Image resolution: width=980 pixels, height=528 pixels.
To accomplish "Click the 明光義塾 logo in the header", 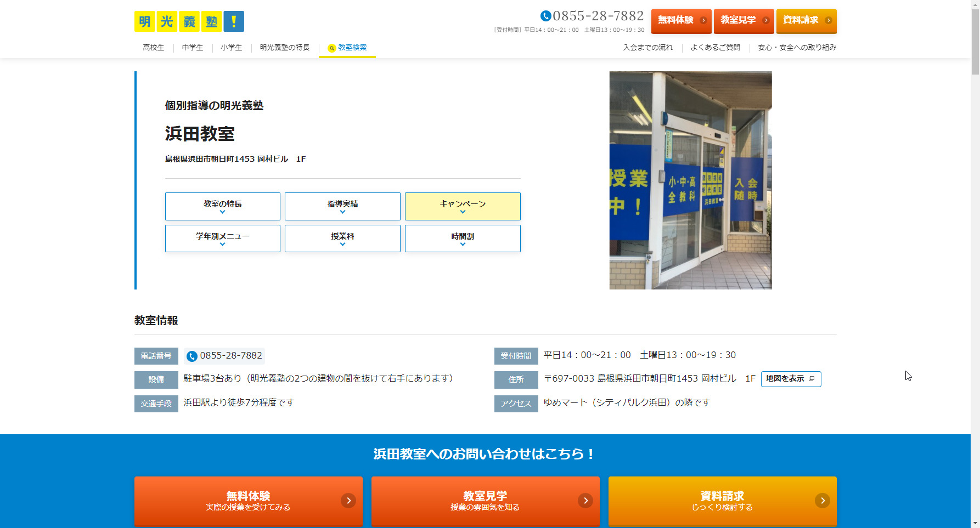I will coord(189,21).
